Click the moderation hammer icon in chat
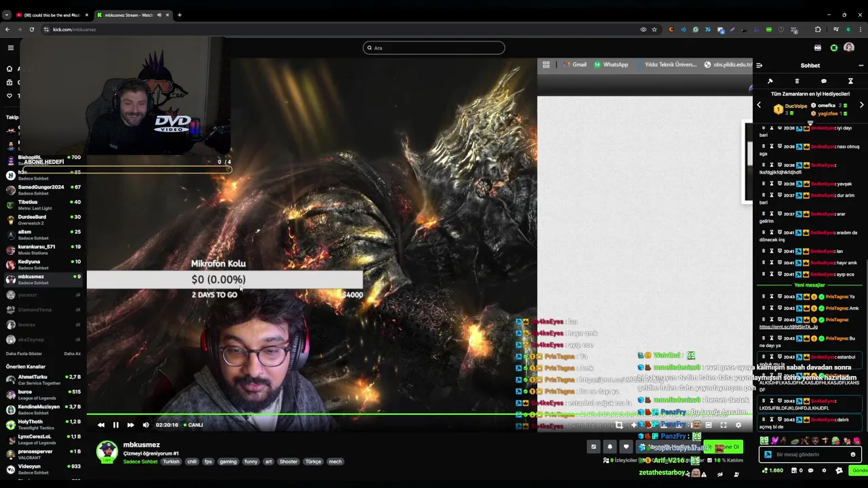Viewport: 868px width, 488px height. tap(770, 81)
